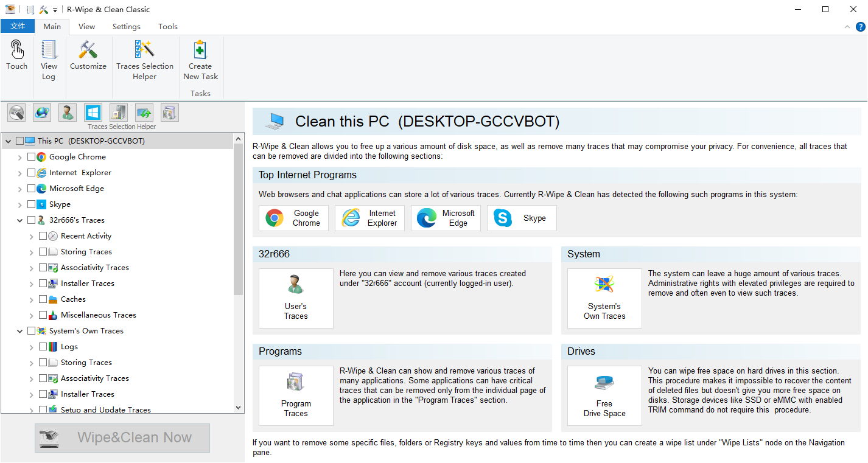Click the tree scrollbar up arrow
The width and height of the screenshot is (868, 463).
[x=238, y=139]
